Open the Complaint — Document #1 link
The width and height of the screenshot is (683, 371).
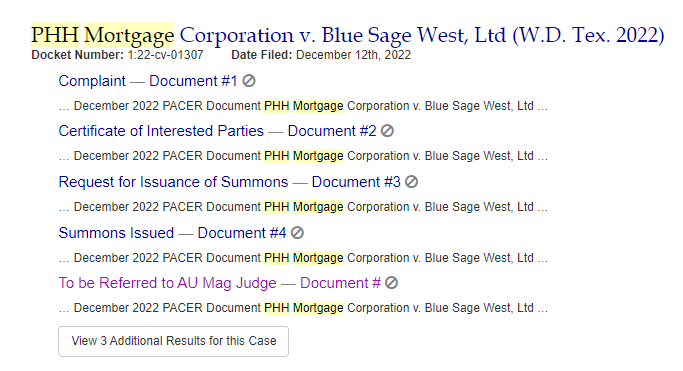point(148,81)
